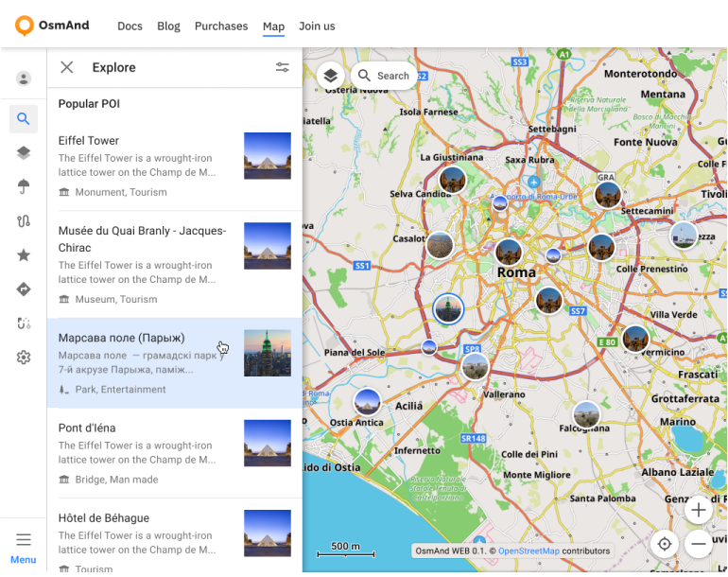Open the OpenStreetMap contributors link
Screen dimensions: 728x577
[x=529, y=551]
